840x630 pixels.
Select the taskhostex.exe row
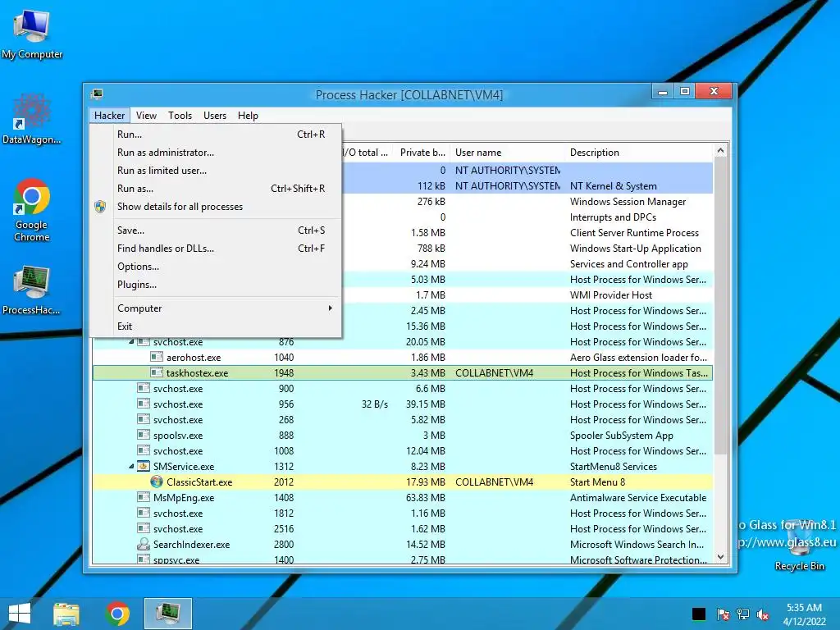point(403,373)
